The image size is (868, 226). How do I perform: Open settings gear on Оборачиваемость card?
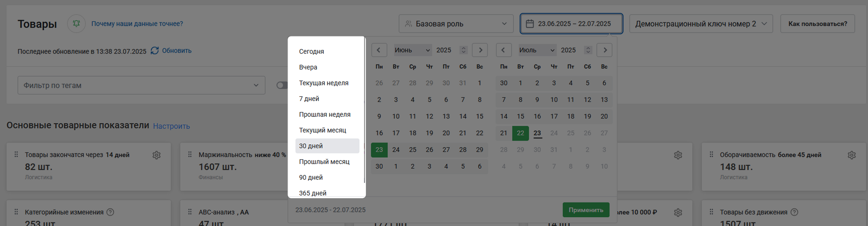(x=851, y=155)
